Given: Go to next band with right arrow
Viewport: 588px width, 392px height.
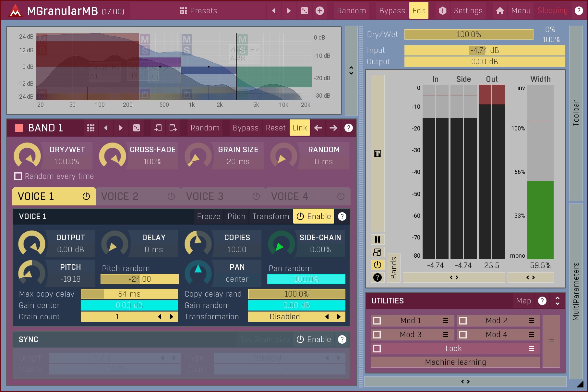Looking at the screenshot, I should click(x=333, y=128).
